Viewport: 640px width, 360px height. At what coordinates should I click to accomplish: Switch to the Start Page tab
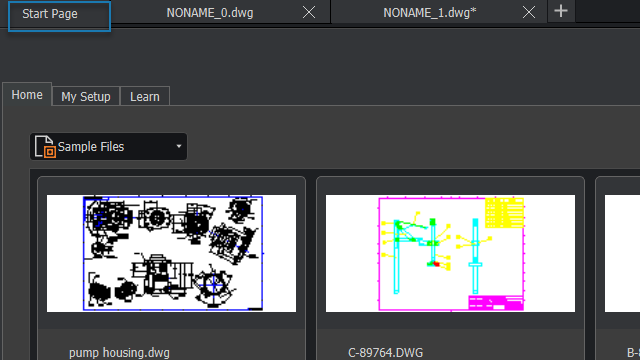click(x=59, y=16)
